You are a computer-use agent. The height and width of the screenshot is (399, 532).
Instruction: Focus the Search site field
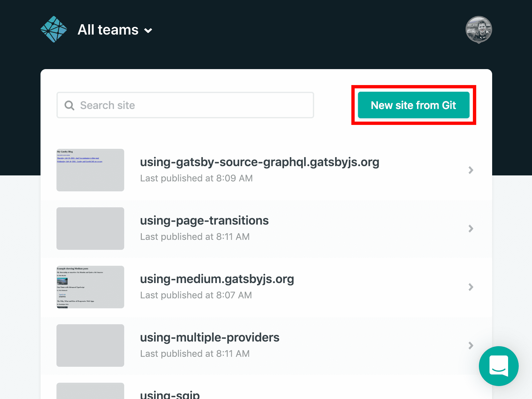pyautogui.click(x=185, y=105)
